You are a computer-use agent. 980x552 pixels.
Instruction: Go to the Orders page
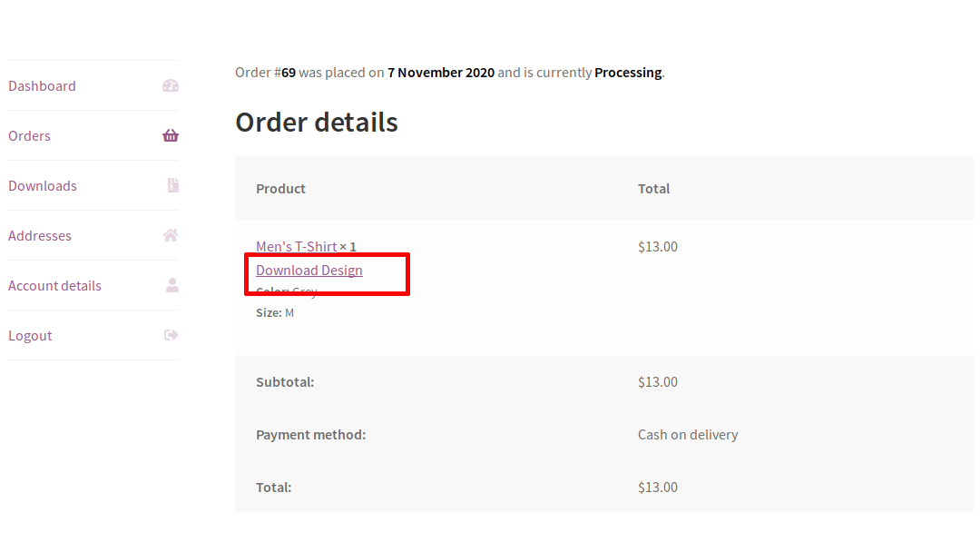(x=29, y=135)
